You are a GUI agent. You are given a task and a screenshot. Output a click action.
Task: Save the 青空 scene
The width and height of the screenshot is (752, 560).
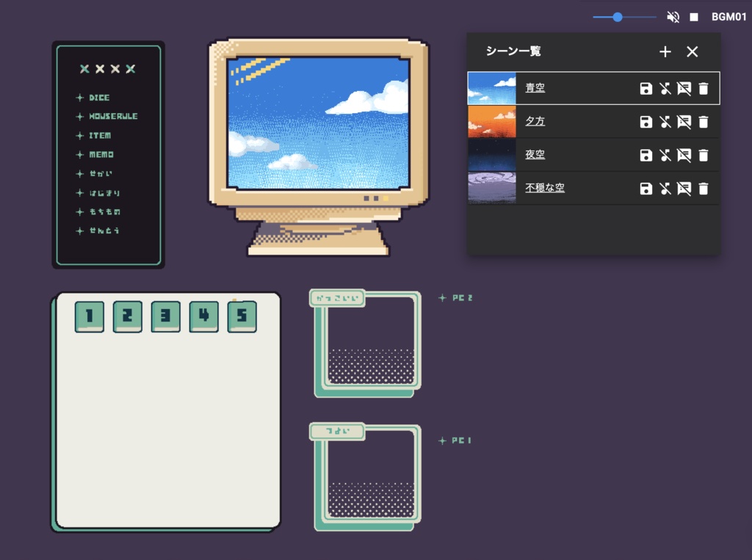tap(646, 89)
